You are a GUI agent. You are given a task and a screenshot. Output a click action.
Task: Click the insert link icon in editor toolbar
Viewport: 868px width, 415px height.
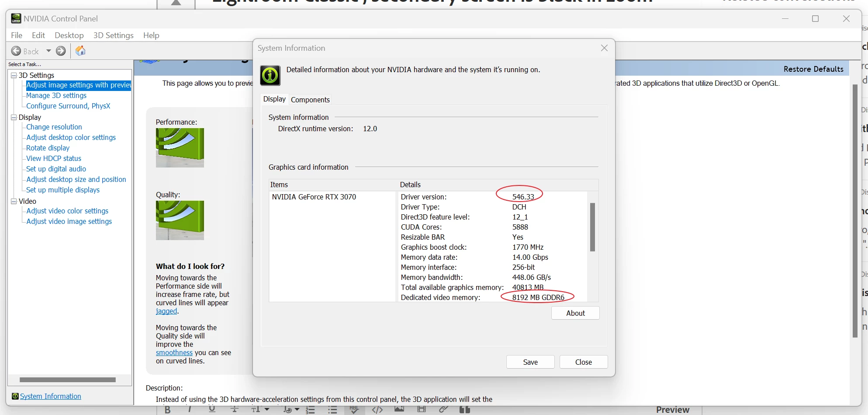point(443,410)
